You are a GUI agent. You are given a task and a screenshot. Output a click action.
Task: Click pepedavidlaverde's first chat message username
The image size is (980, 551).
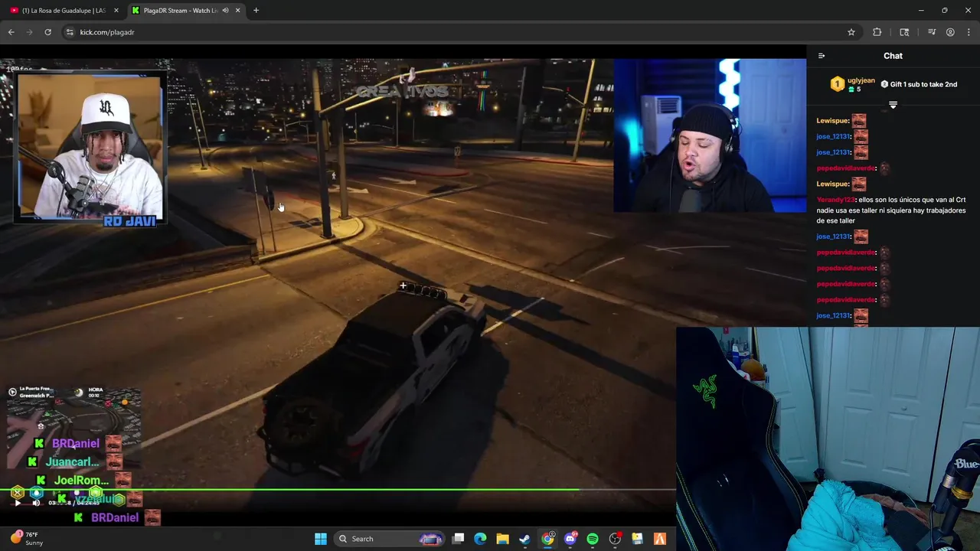point(846,168)
